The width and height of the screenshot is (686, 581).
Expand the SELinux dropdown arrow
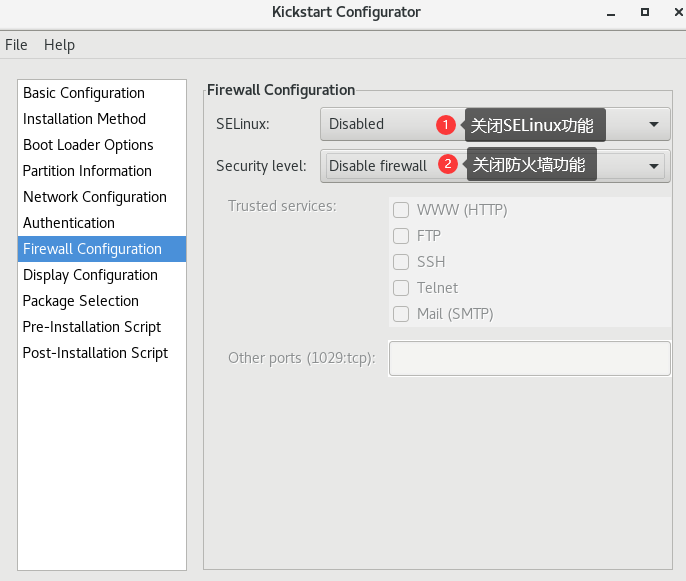pyautogui.click(x=654, y=124)
